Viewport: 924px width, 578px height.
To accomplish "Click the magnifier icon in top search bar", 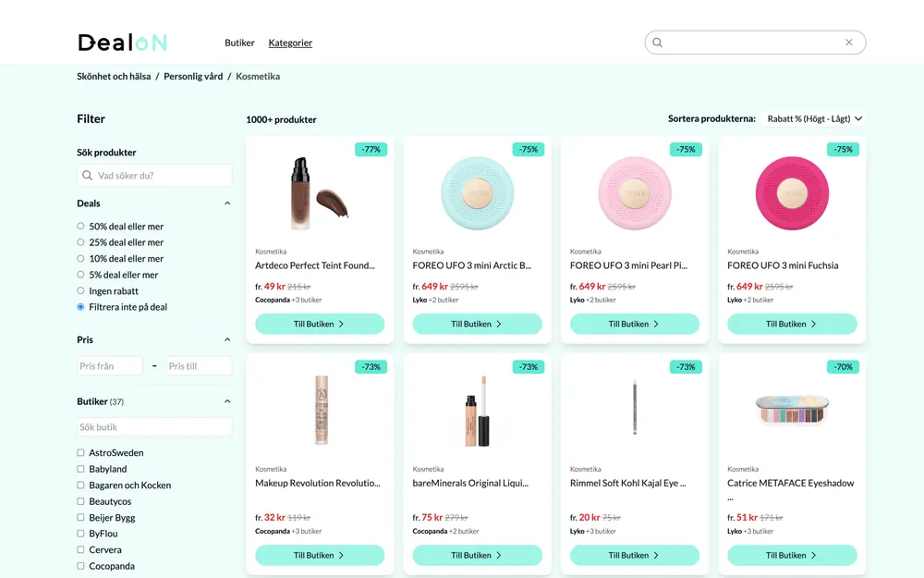I will coord(658,43).
